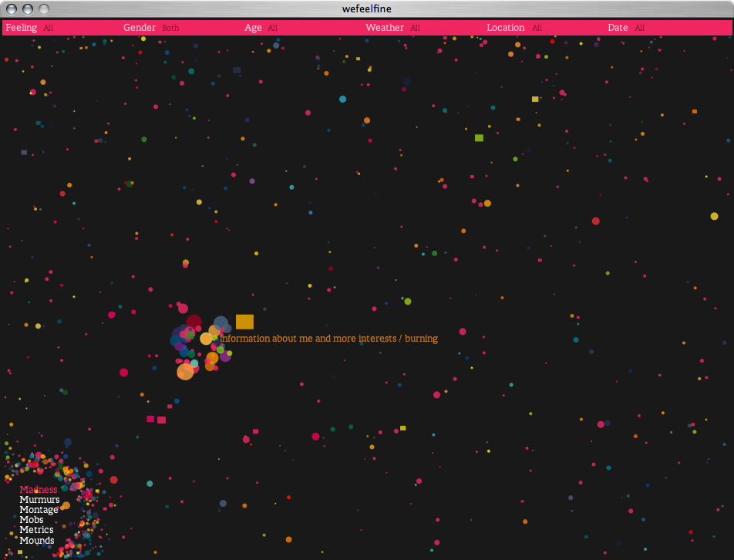Switch to the Montage movement
Image resolution: width=734 pixels, height=560 pixels.
(x=39, y=510)
